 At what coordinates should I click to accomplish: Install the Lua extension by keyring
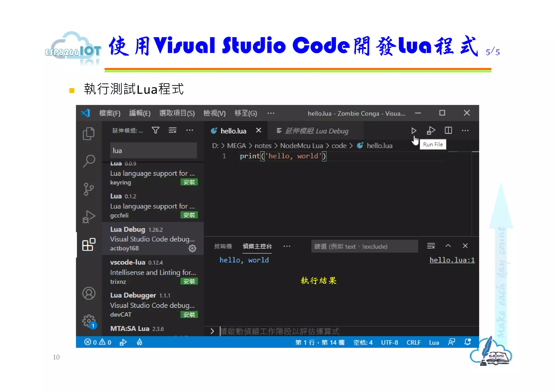coord(189,182)
